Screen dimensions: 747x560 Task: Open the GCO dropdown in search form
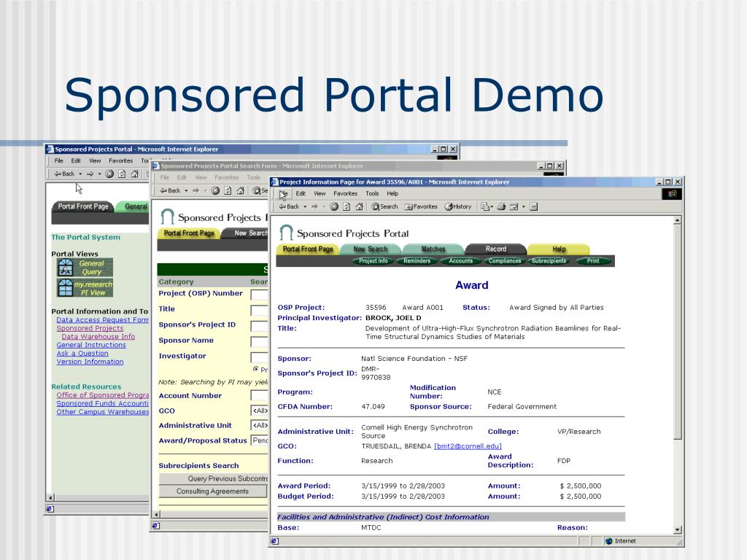coord(260,411)
